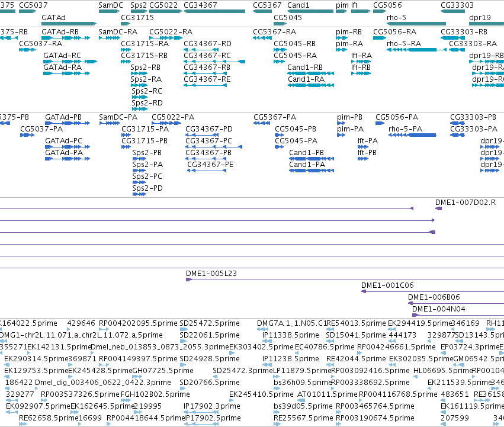Select transcript Sps2-RC
Image resolution: width=504 pixels, height=427 pixels.
pyautogui.click(x=140, y=97)
